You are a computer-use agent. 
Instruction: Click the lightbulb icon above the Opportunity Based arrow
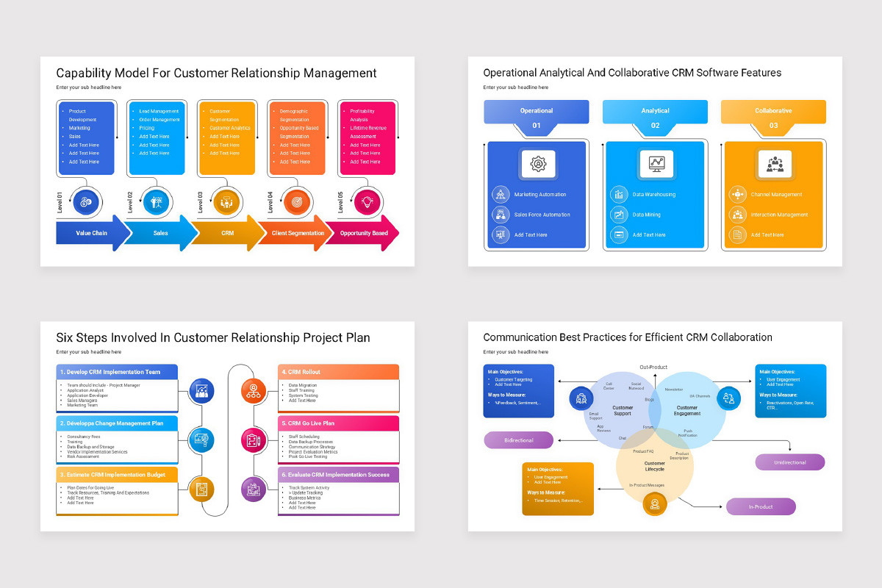[366, 201]
